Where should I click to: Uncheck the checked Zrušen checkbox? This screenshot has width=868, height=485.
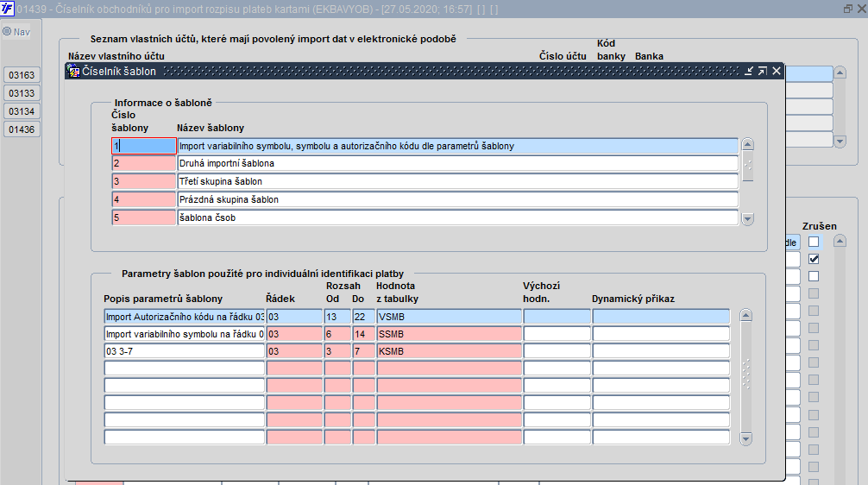[813, 259]
